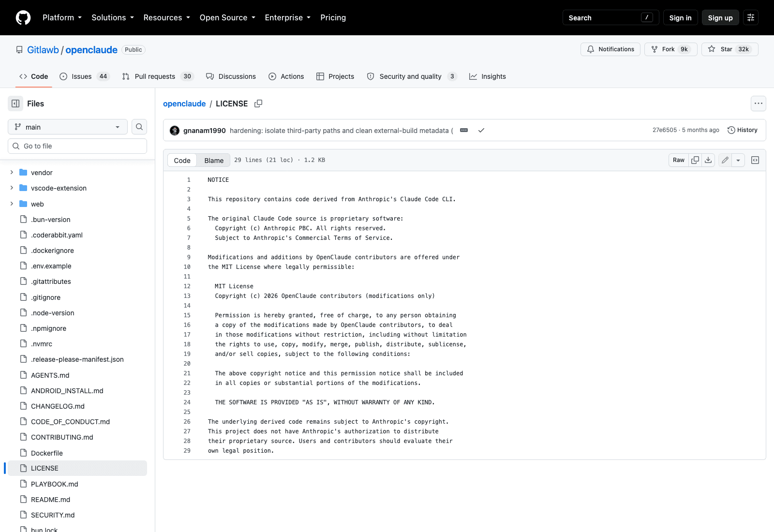774x532 pixels.
Task: Collapse the file tree side panel
Action: [15, 103]
